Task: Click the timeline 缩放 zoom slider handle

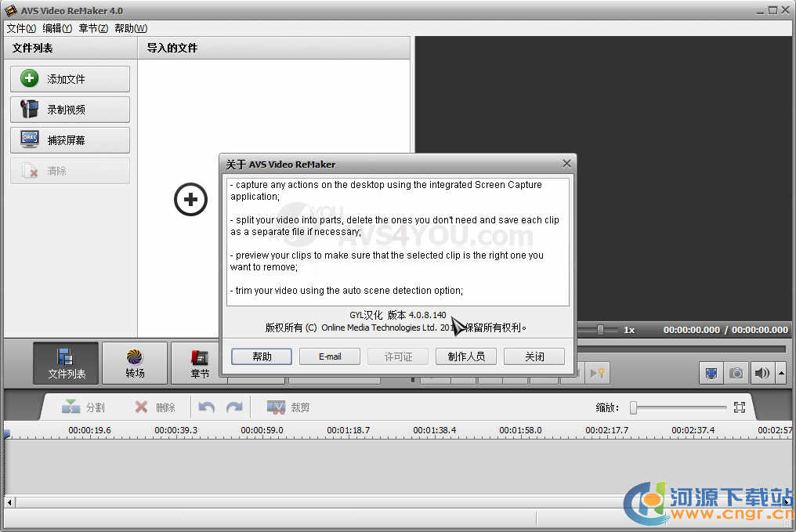Action: click(633, 407)
